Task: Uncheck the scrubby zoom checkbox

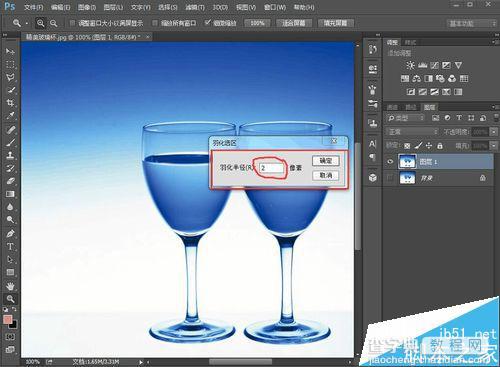Action: [208, 23]
